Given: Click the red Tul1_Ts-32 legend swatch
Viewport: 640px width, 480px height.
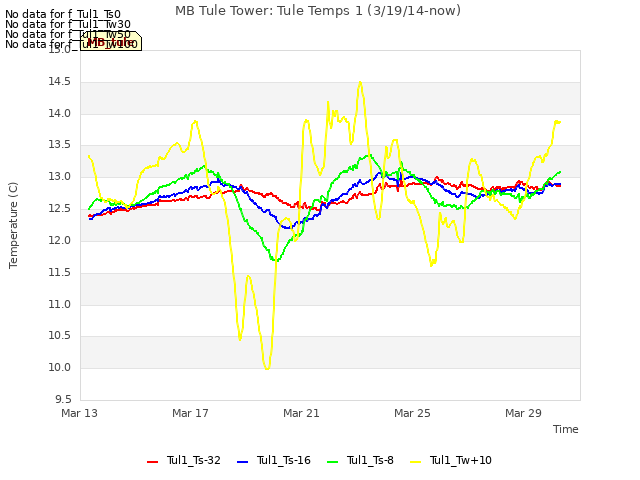Looking at the screenshot, I should click(x=152, y=462).
